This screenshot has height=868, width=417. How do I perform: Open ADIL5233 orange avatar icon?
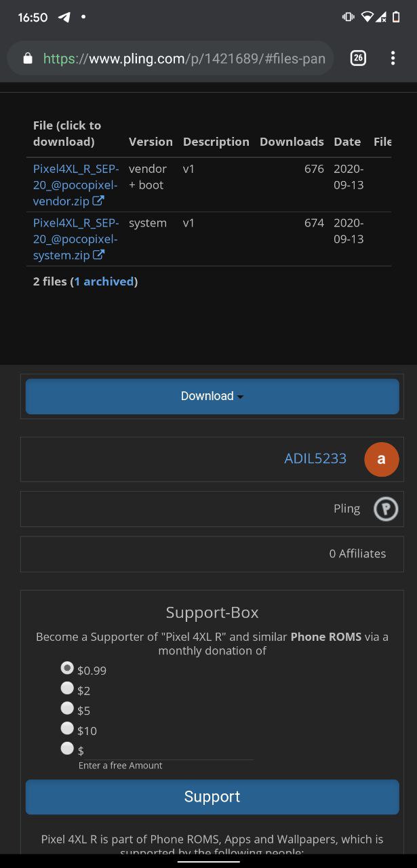click(382, 459)
